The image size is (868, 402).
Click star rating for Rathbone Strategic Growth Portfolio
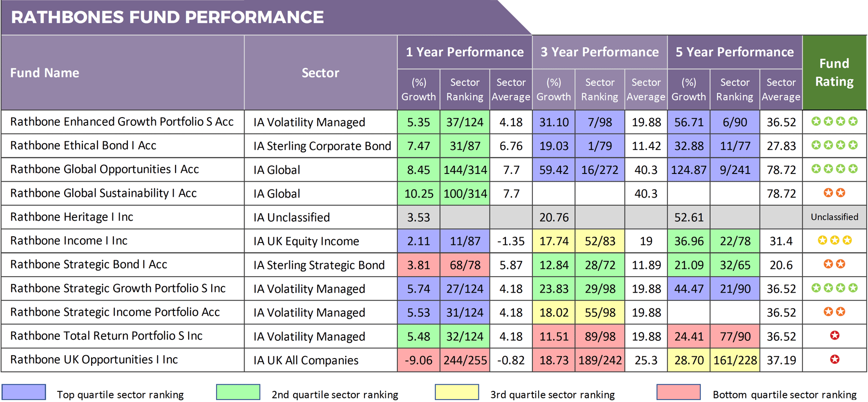(x=834, y=288)
